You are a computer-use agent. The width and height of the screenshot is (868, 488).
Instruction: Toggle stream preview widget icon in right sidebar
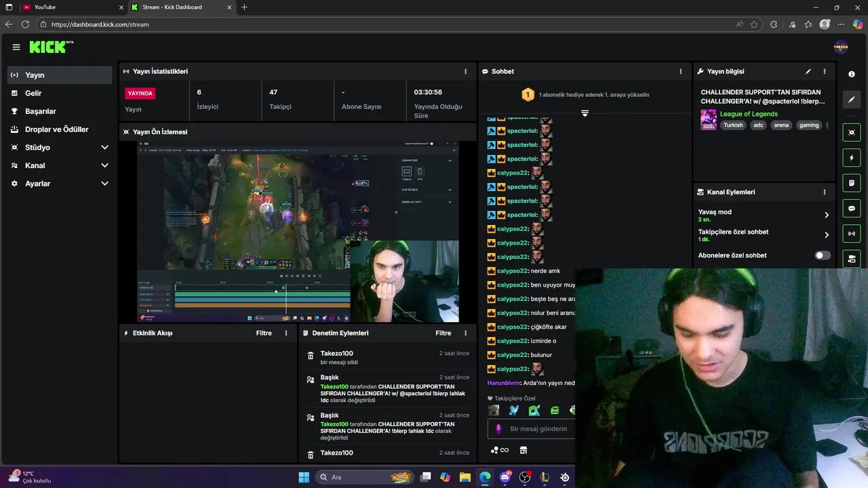click(852, 132)
